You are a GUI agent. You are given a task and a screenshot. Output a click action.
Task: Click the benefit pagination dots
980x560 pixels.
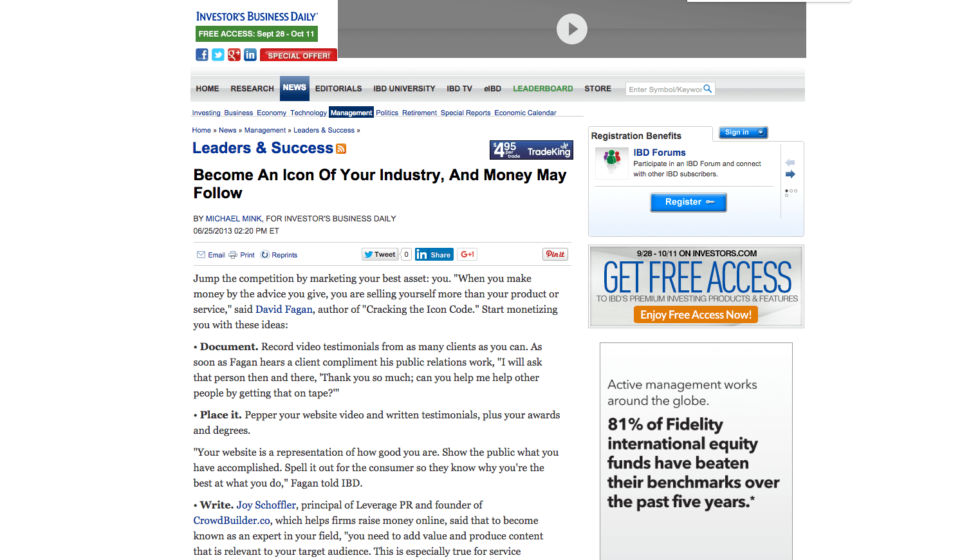tap(791, 192)
